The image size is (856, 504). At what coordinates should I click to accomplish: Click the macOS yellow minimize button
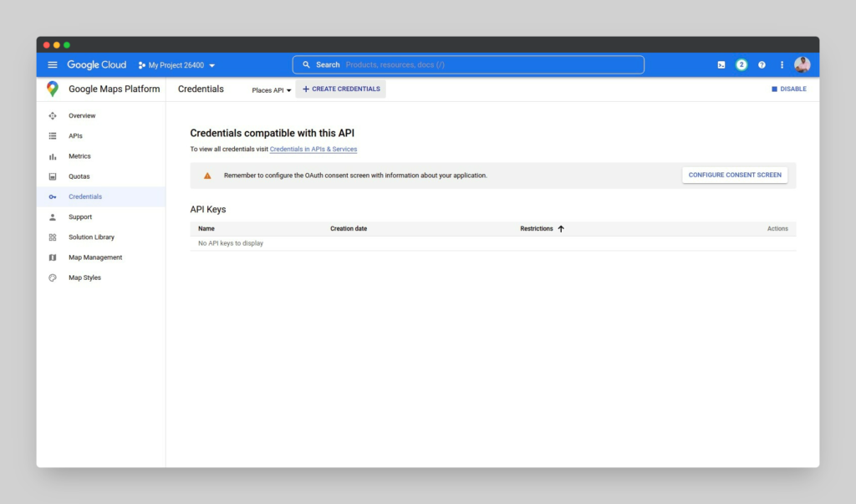coord(57,45)
